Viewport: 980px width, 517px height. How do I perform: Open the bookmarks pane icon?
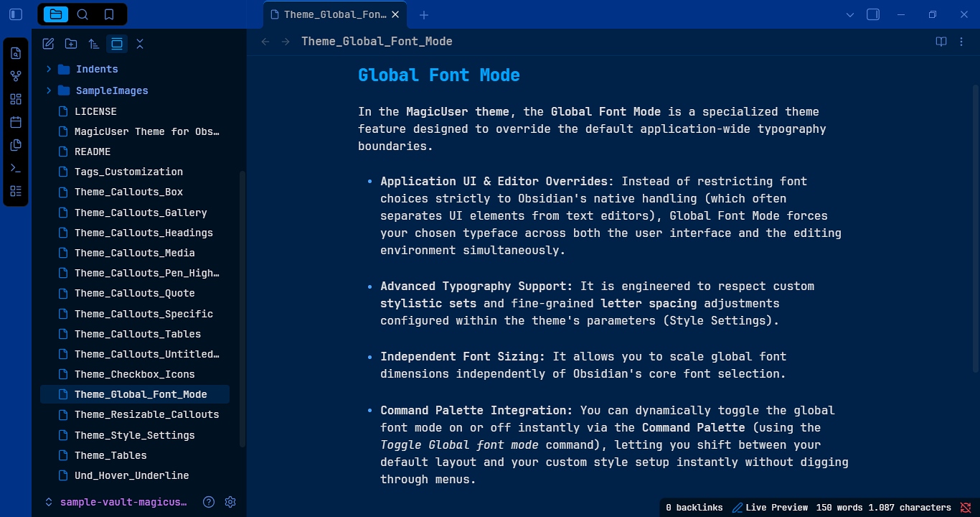(x=109, y=14)
